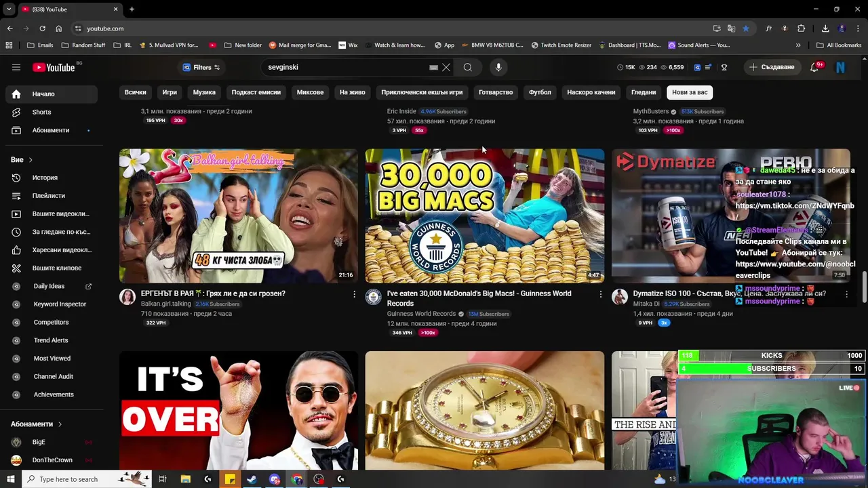Click the Създаване create button

tap(772, 67)
